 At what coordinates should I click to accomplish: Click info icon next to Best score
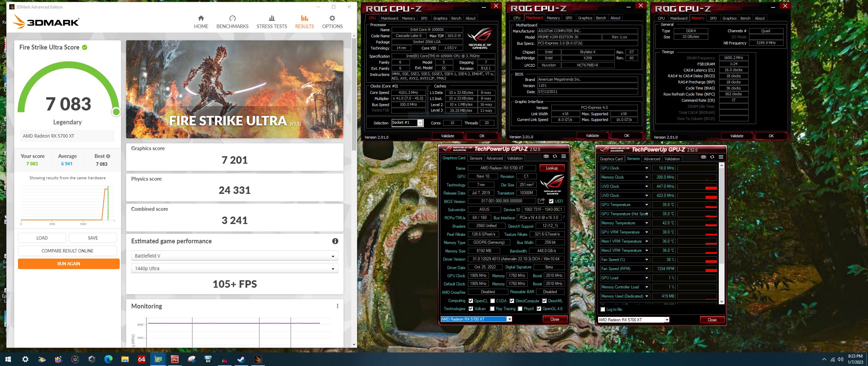pyautogui.click(x=108, y=156)
